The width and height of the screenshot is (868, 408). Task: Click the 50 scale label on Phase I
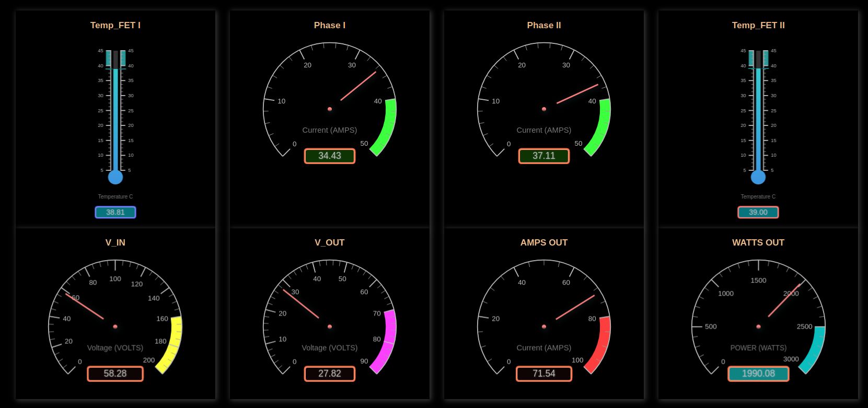(x=364, y=143)
